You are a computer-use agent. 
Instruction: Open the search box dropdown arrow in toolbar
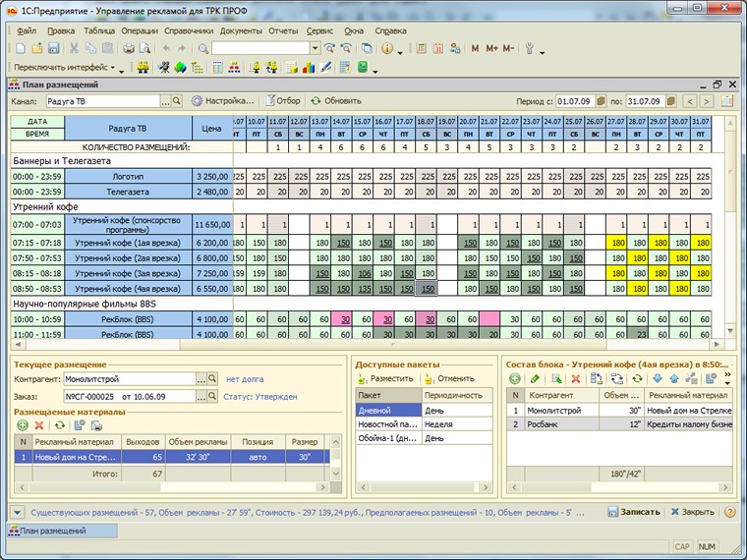click(315, 48)
